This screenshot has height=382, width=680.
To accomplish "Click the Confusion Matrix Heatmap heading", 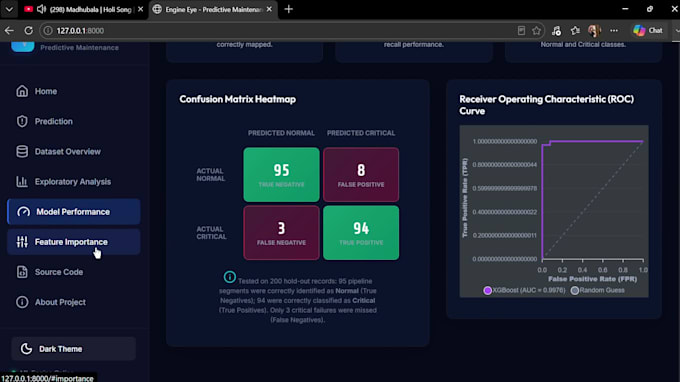I will point(238,99).
